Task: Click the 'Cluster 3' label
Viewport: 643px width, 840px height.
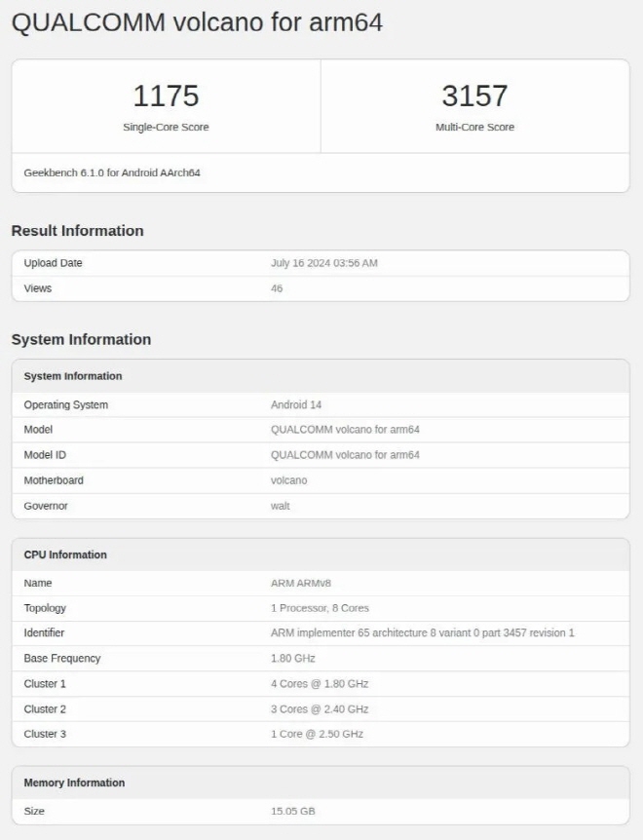Action: pyautogui.click(x=45, y=734)
